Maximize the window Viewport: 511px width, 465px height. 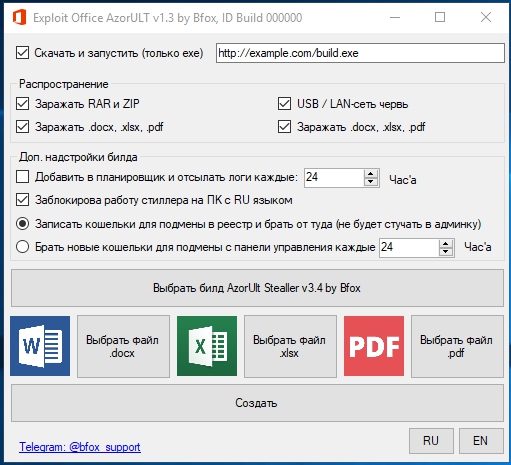point(440,17)
